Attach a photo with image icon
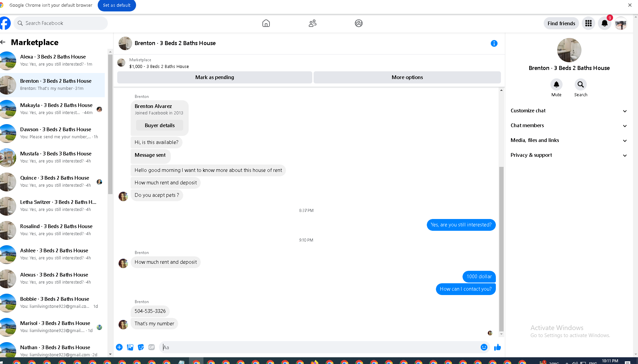 point(130,347)
